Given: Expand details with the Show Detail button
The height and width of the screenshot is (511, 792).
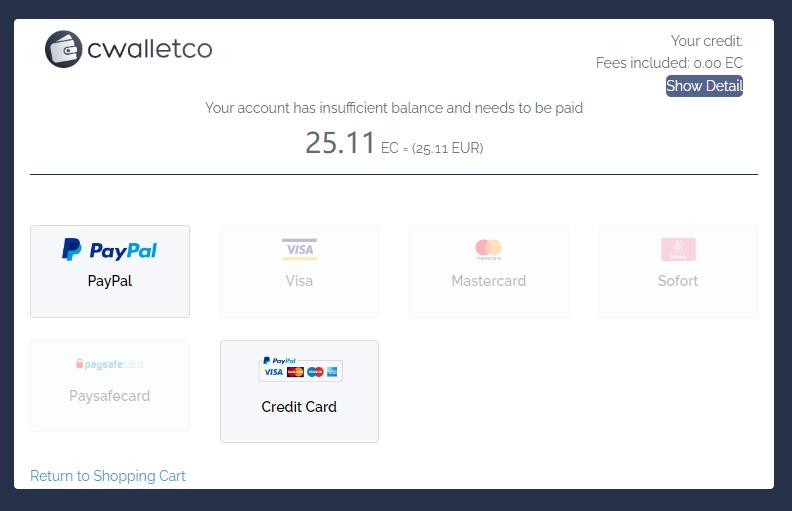Looking at the screenshot, I should [x=704, y=86].
